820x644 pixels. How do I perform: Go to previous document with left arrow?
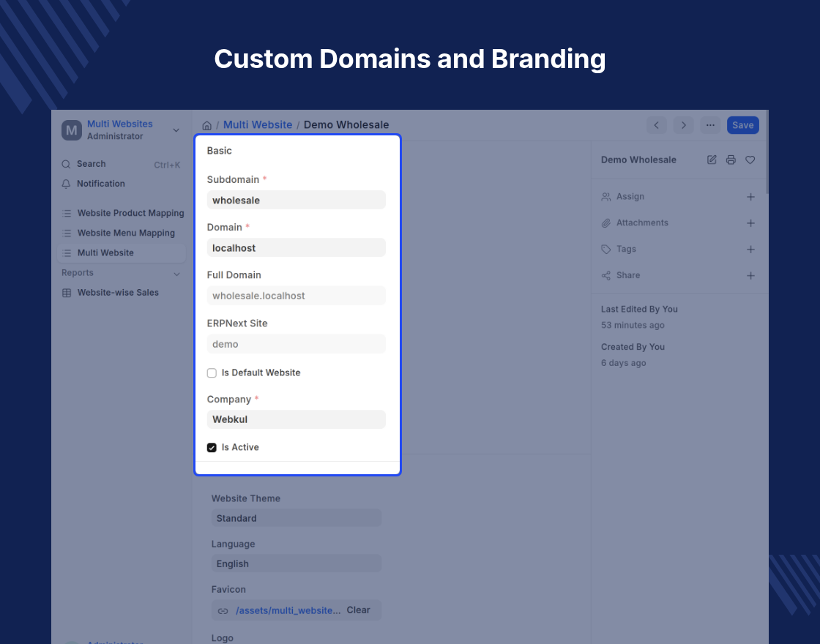pos(656,125)
